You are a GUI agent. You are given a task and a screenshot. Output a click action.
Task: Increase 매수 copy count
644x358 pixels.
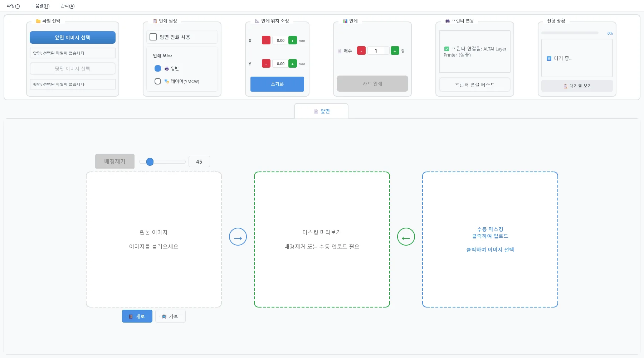tap(395, 51)
